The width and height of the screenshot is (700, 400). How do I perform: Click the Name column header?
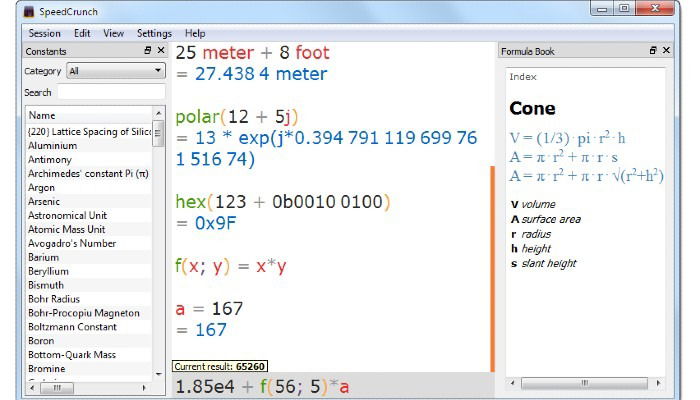[x=89, y=115]
